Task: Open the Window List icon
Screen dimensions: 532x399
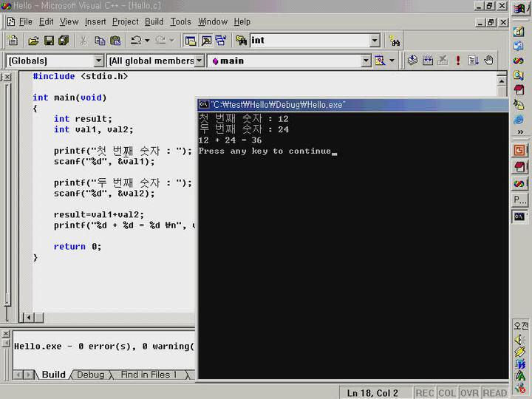Action: tap(221, 41)
